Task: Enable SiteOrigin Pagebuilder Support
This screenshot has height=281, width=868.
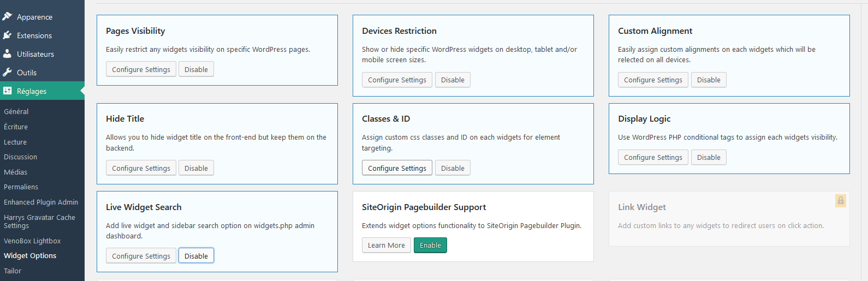Action: [430, 245]
